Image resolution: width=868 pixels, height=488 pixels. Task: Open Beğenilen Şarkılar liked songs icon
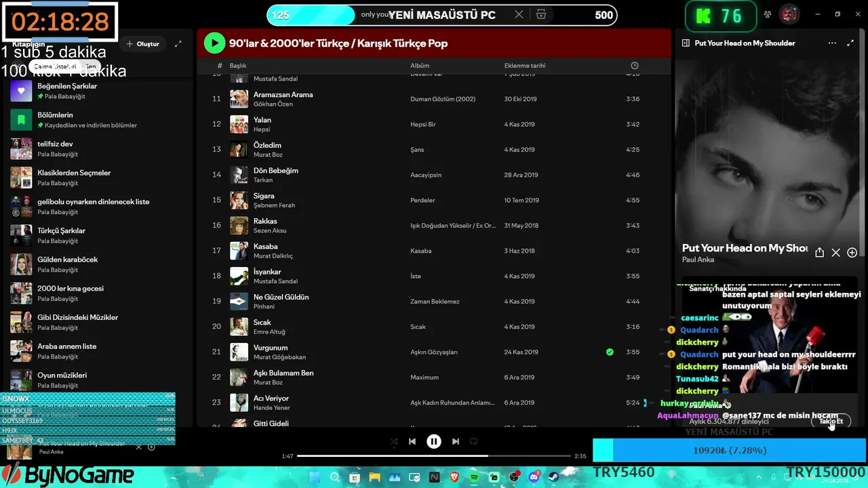21,91
